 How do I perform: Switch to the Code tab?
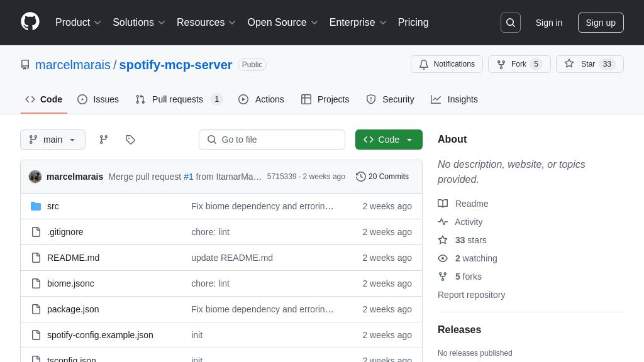tap(44, 99)
